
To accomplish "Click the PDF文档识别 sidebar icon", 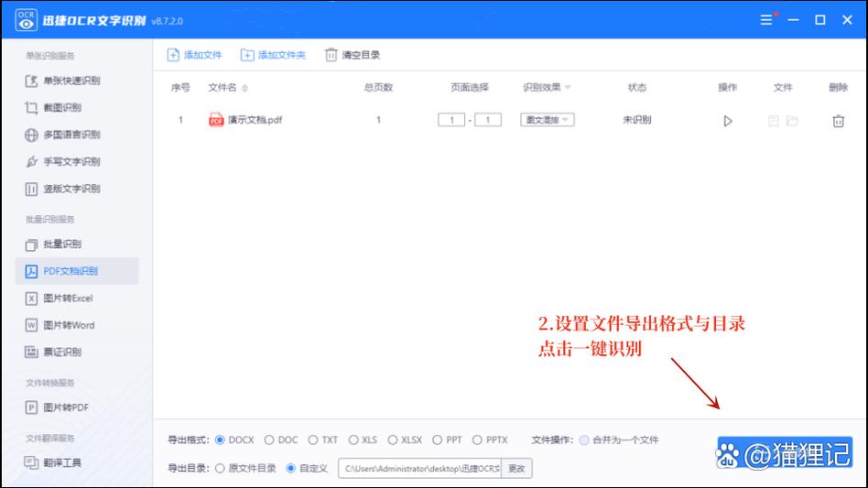I will (31, 271).
